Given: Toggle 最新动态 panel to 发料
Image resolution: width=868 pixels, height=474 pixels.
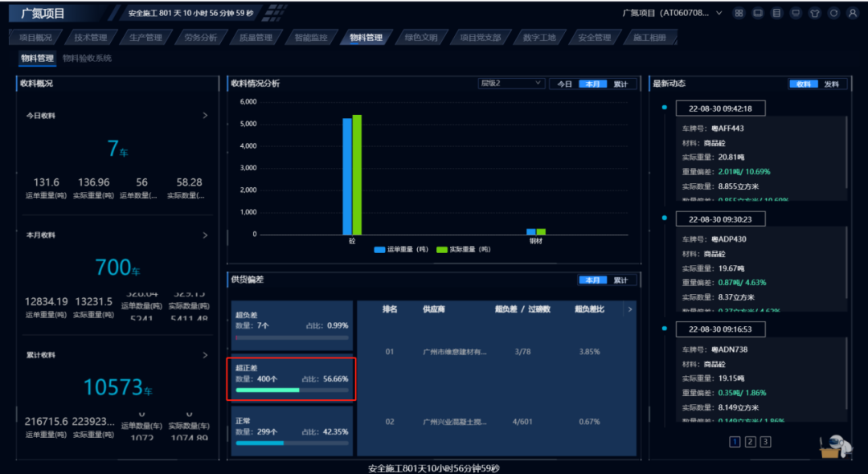Looking at the screenshot, I should pyautogui.click(x=831, y=84).
